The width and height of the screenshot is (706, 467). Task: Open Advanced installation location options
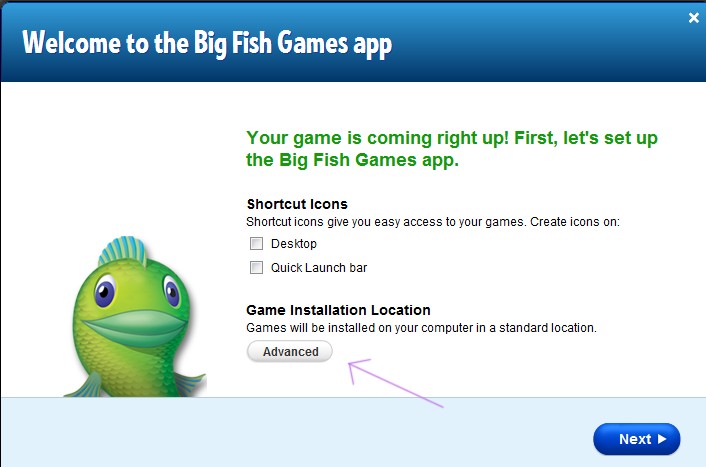pos(290,351)
